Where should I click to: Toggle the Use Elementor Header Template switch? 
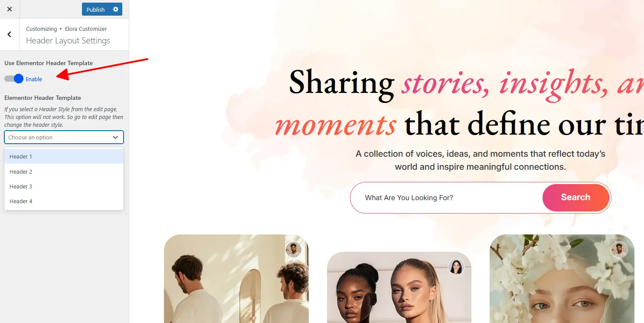13,79
